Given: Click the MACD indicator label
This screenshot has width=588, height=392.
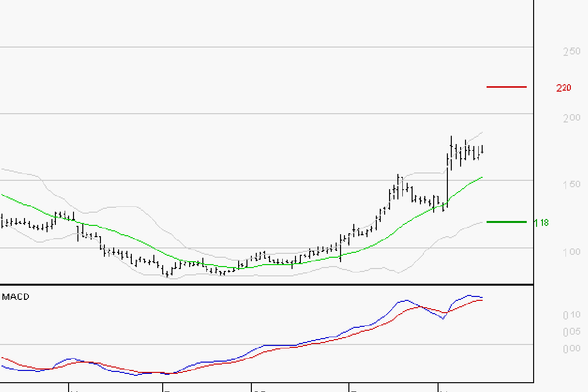Looking at the screenshot, I should pos(16,297).
